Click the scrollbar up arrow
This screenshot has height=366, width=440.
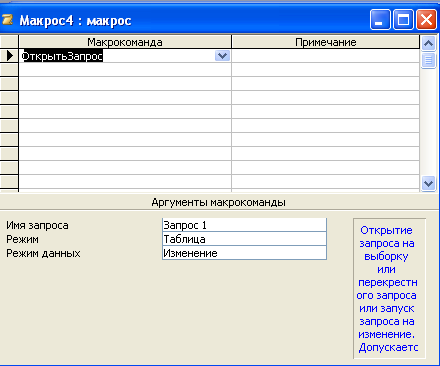tap(428, 43)
